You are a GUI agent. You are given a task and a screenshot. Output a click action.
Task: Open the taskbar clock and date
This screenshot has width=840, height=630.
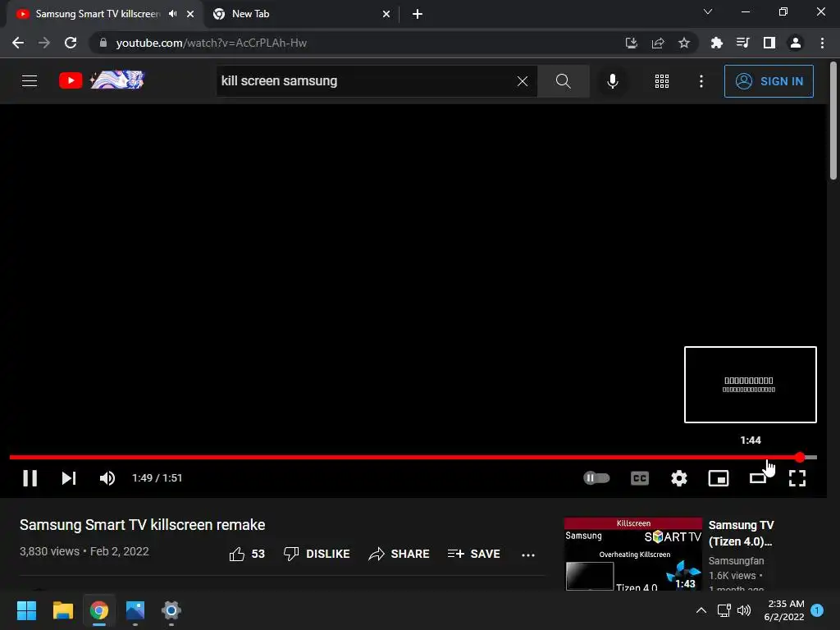(x=784, y=610)
